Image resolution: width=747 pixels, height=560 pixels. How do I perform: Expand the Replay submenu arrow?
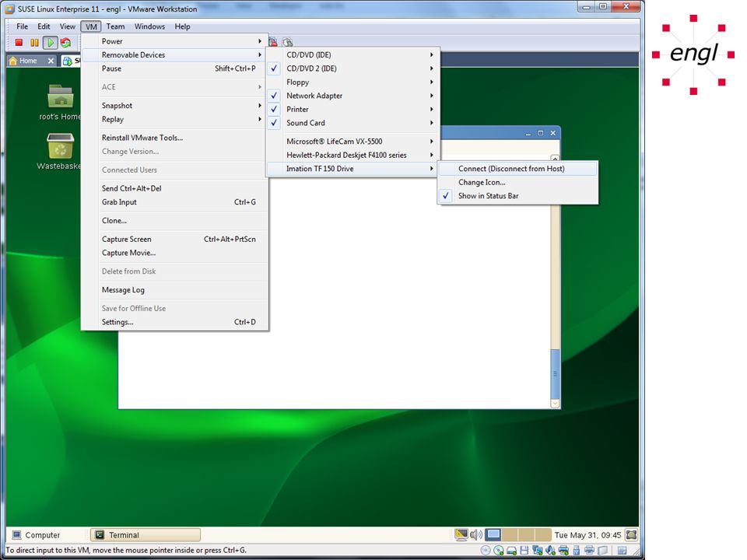point(260,119)
